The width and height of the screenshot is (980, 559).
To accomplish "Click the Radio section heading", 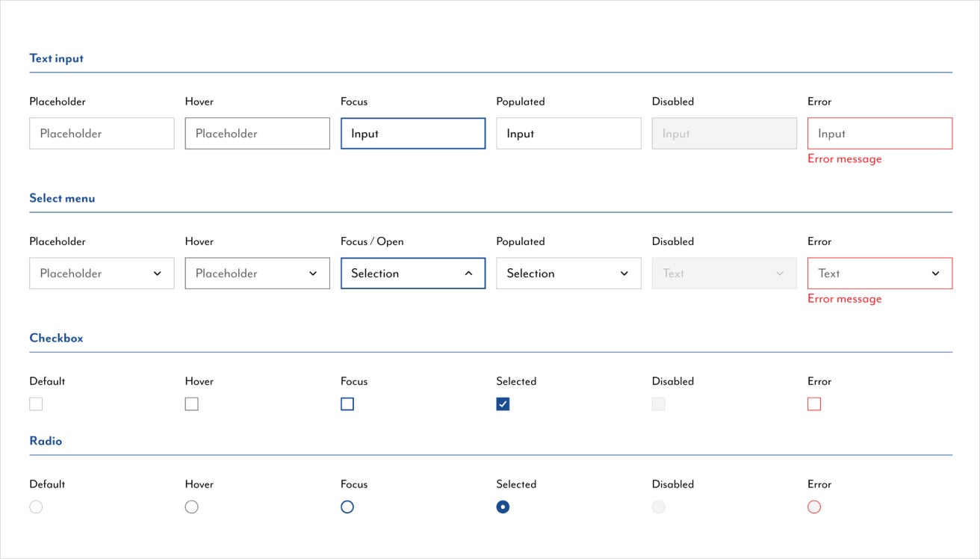I will coord(46,441).
